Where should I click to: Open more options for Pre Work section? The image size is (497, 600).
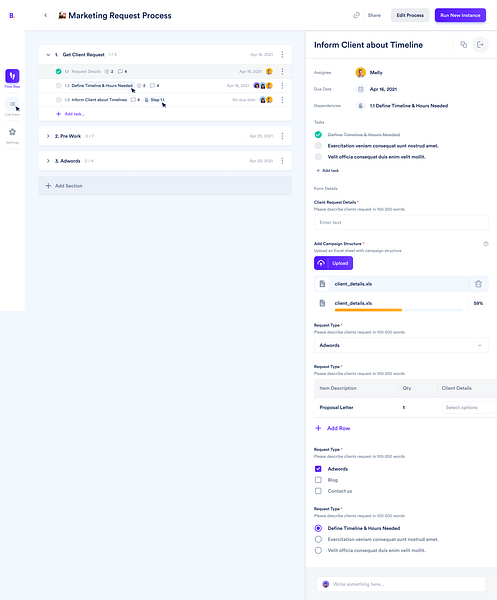[282, 136]
